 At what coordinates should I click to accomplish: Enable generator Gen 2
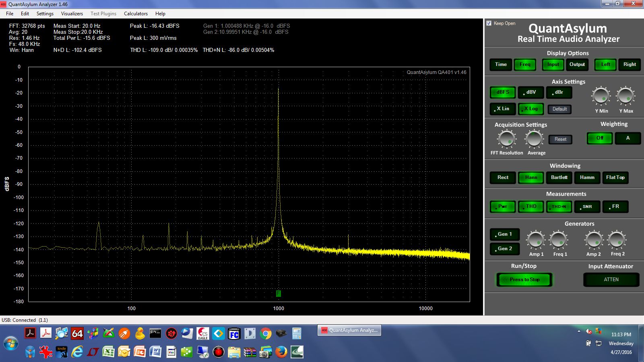tap(505, 249)
